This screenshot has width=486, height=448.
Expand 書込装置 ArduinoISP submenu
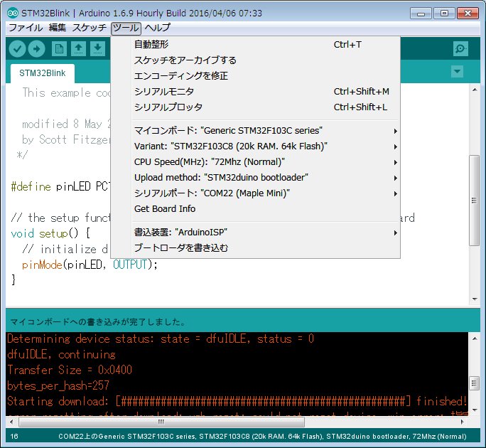click(x=256, y=233)
